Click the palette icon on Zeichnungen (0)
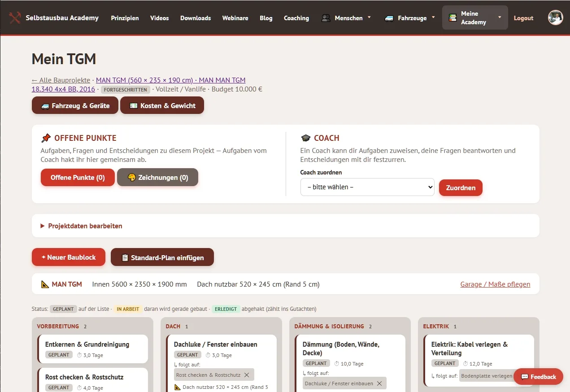 tap(131, 178)
